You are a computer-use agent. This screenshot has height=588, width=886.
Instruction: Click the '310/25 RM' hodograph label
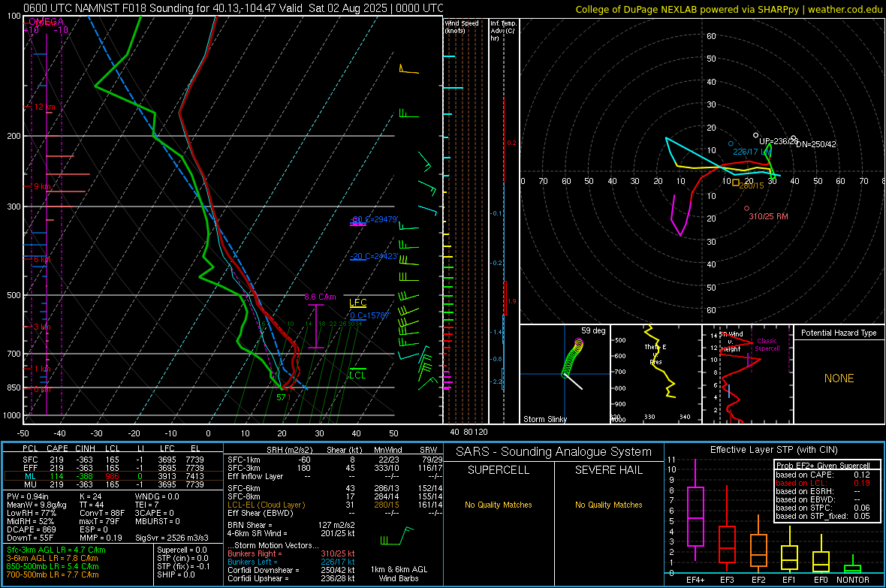point(768,216)
